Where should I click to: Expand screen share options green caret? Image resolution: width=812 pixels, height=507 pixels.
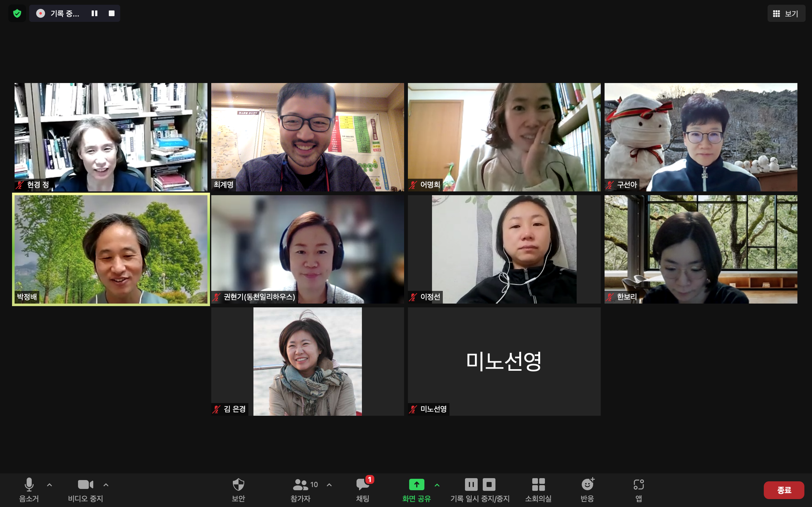coord(437,485)
